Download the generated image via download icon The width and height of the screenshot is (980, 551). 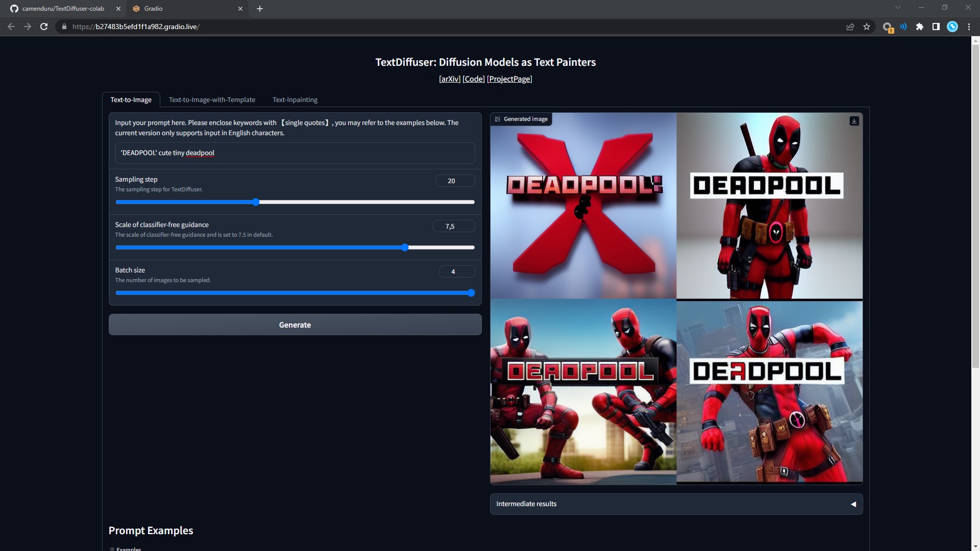click(854, 121)
